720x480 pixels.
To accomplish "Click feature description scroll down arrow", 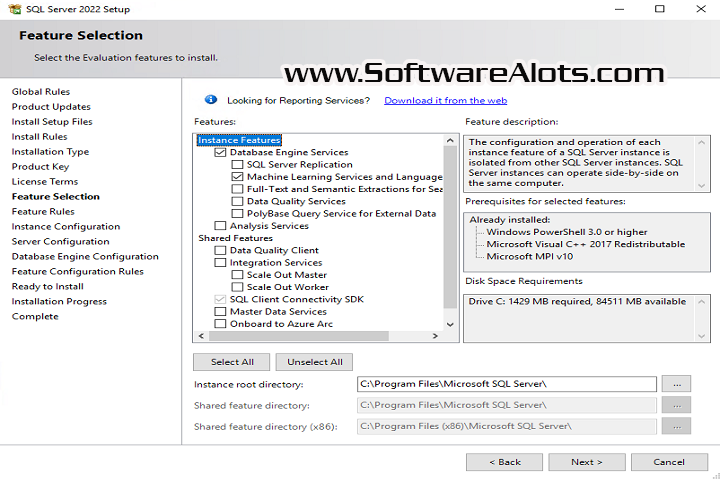I will (x=701, y=186).
